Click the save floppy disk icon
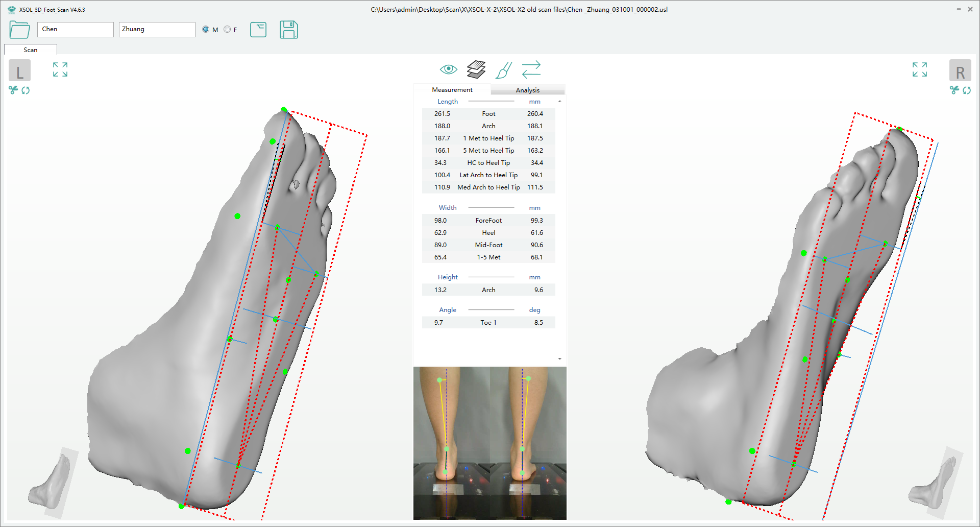 coord(288,30)
